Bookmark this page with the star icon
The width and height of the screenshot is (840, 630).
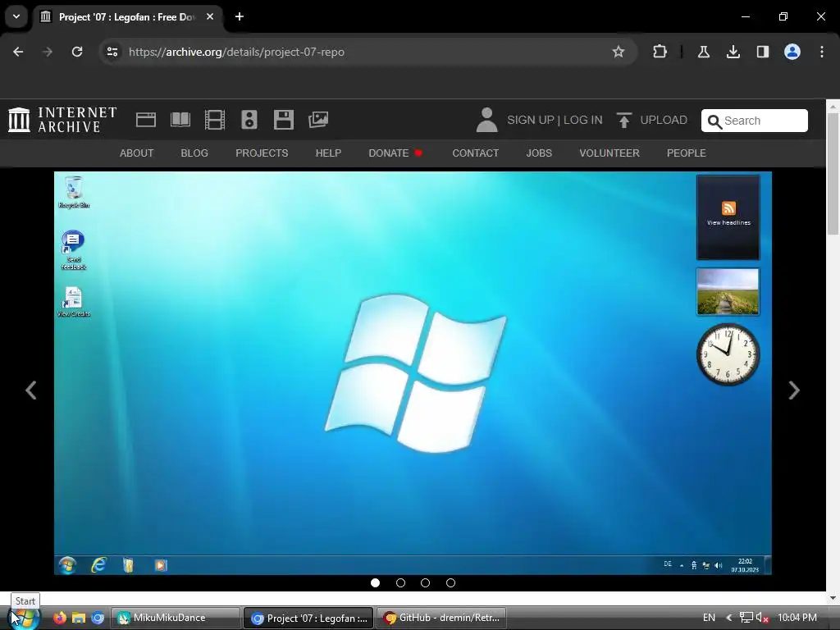tap(619, 52)
